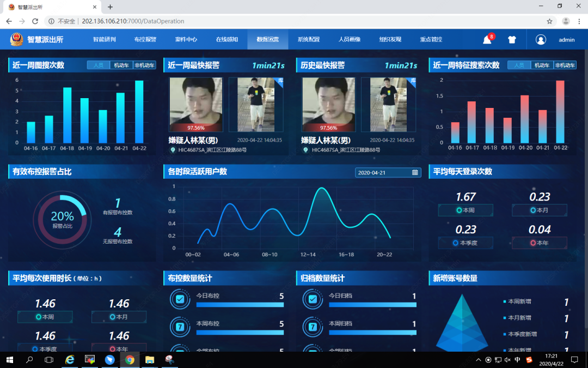The width and height of the screenshot is (588, 368).
Task: Open the 在线感知 menu
Action: point(227,39)
